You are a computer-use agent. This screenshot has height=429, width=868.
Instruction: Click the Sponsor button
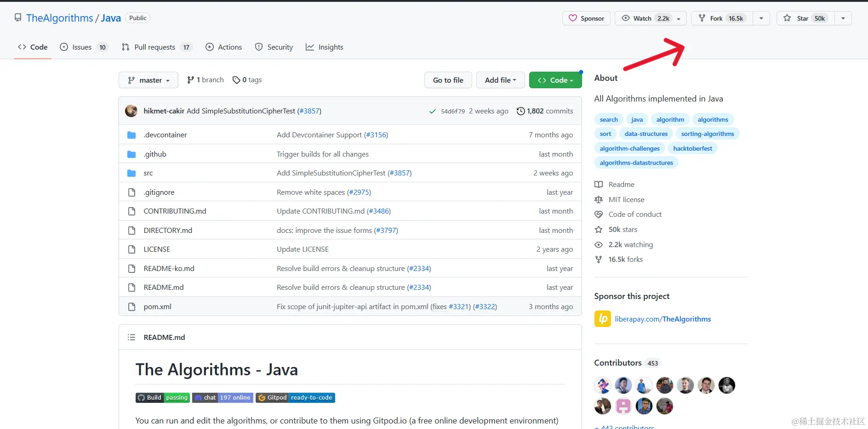pos(587,18)
